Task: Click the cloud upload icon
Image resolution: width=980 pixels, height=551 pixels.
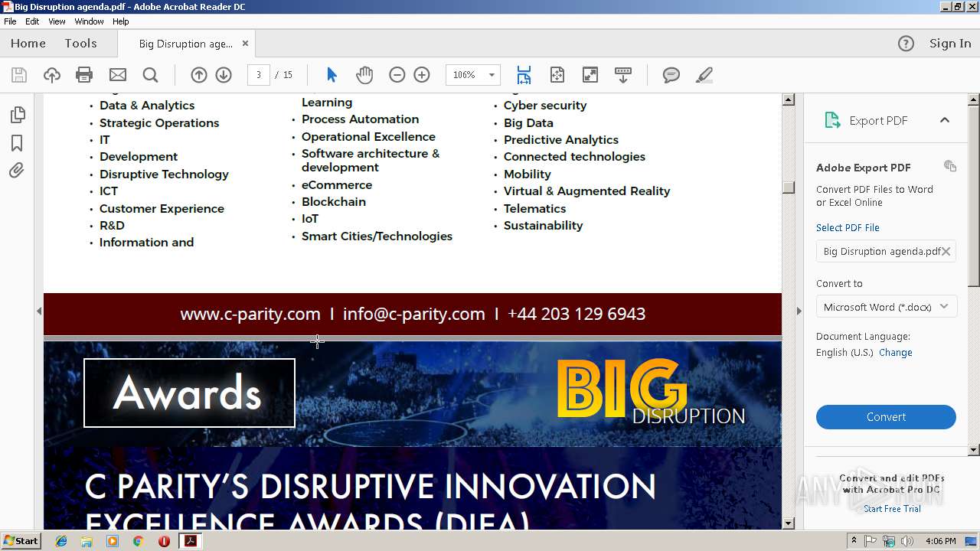Action: pyautogui.click(x=52, y=75)
